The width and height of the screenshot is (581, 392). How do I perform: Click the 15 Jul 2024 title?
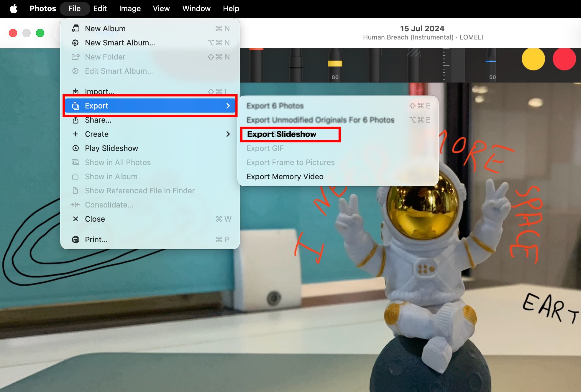(422, 29)
